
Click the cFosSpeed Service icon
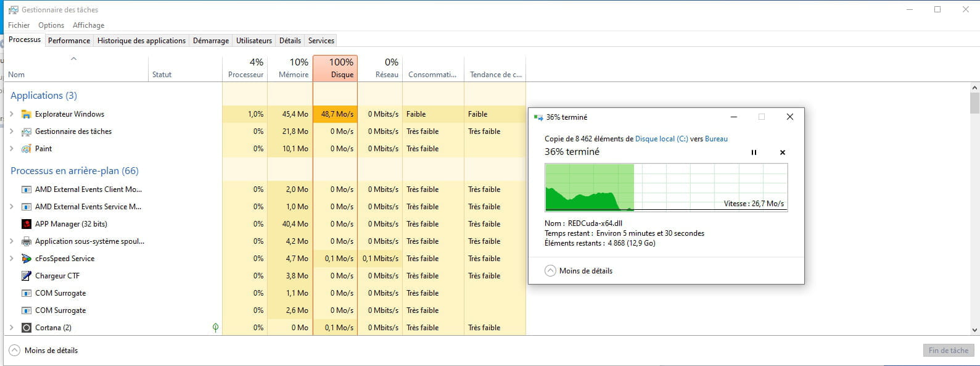(26, 259)
